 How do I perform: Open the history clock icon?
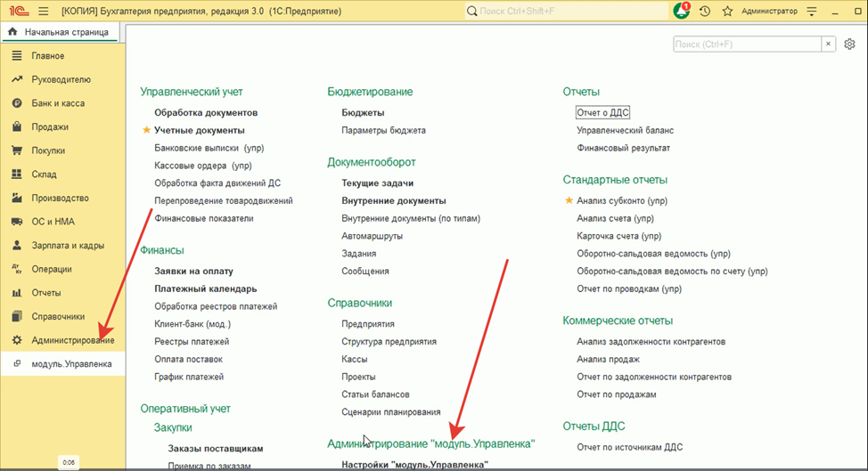705,11
